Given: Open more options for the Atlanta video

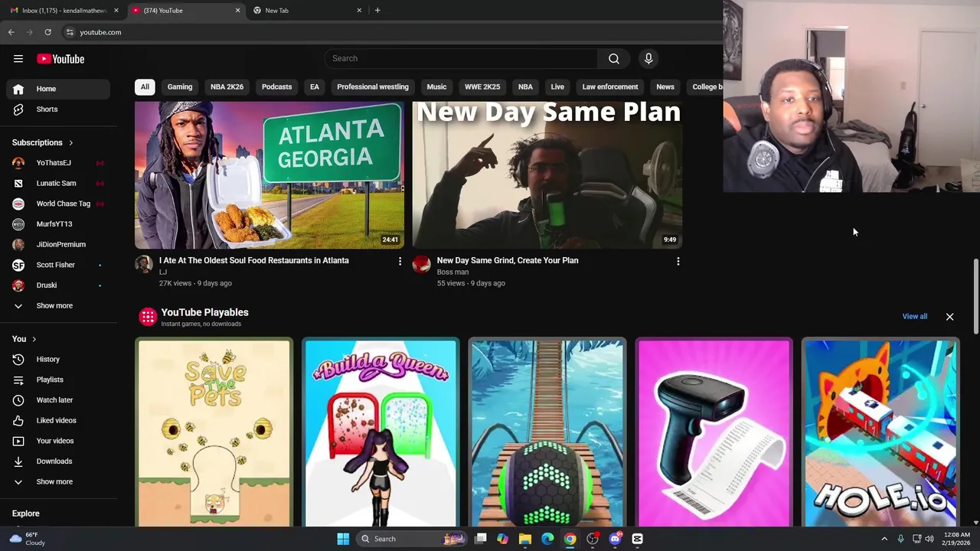Looking at the screenshot, I should [400, 262].
